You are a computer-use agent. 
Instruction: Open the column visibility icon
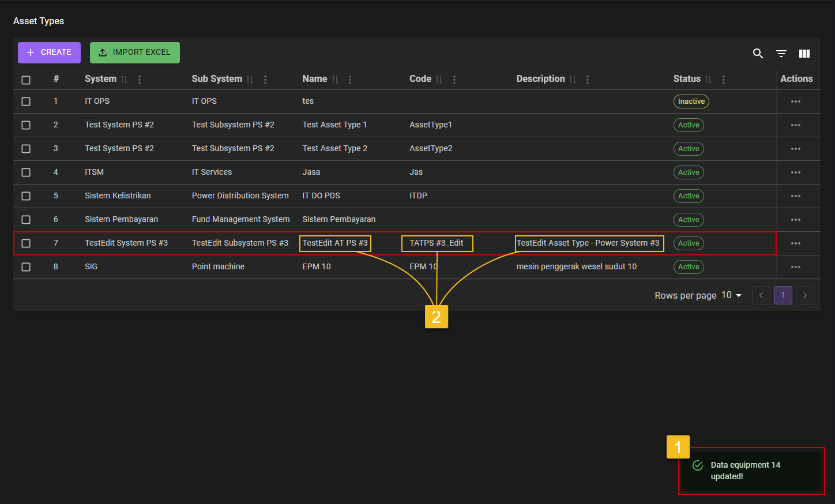[x=804, y=54]
